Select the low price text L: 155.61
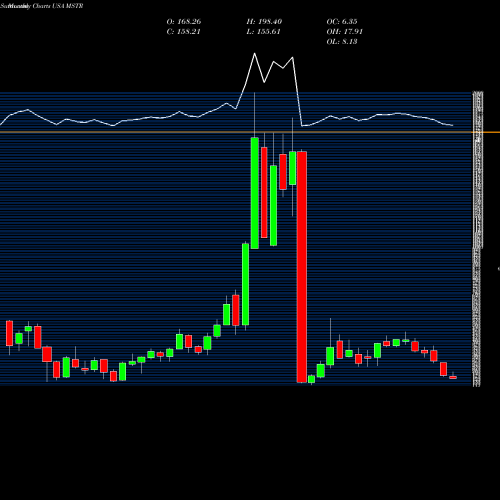Viewport: 500px width, 500px height. pos(264,32)
